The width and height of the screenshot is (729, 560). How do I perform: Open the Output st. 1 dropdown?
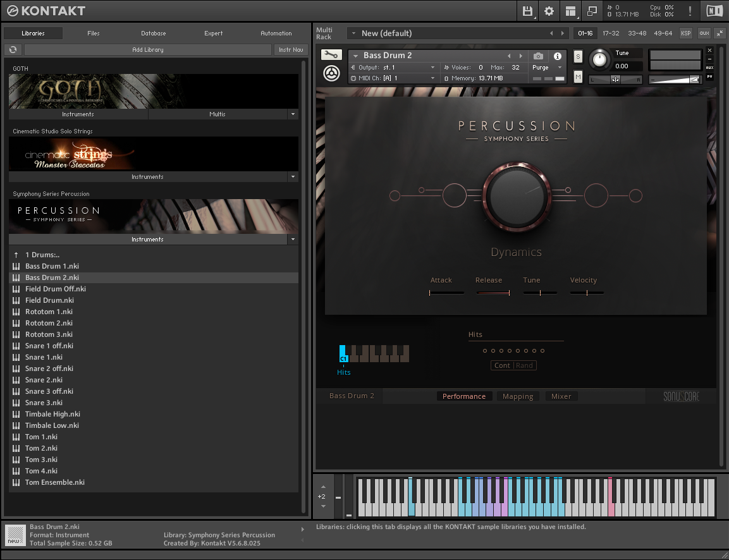[393, 68]
